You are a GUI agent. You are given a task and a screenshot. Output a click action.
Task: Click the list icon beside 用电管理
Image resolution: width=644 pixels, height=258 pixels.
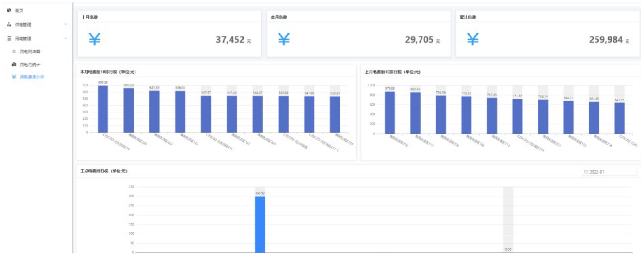tap(9, 38)
